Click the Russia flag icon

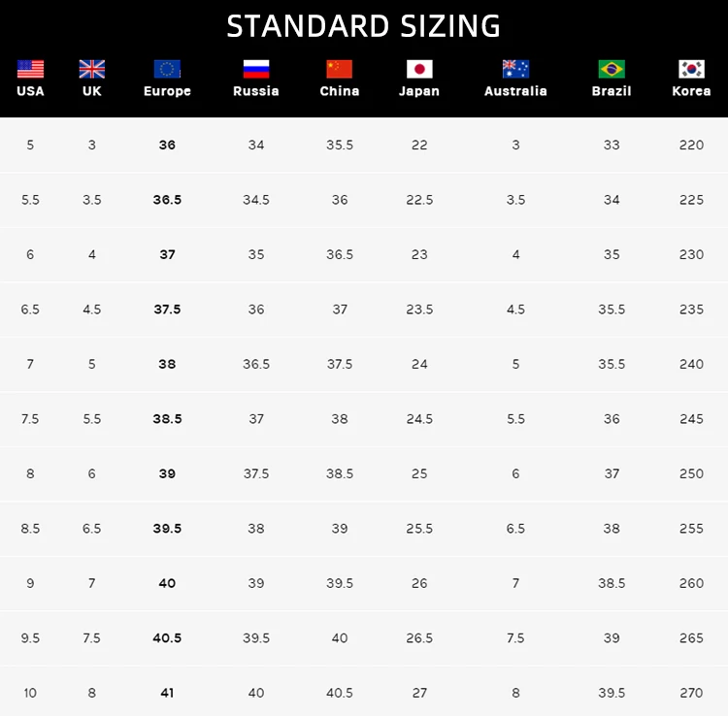pyautogui.click(x=256, y=69)
